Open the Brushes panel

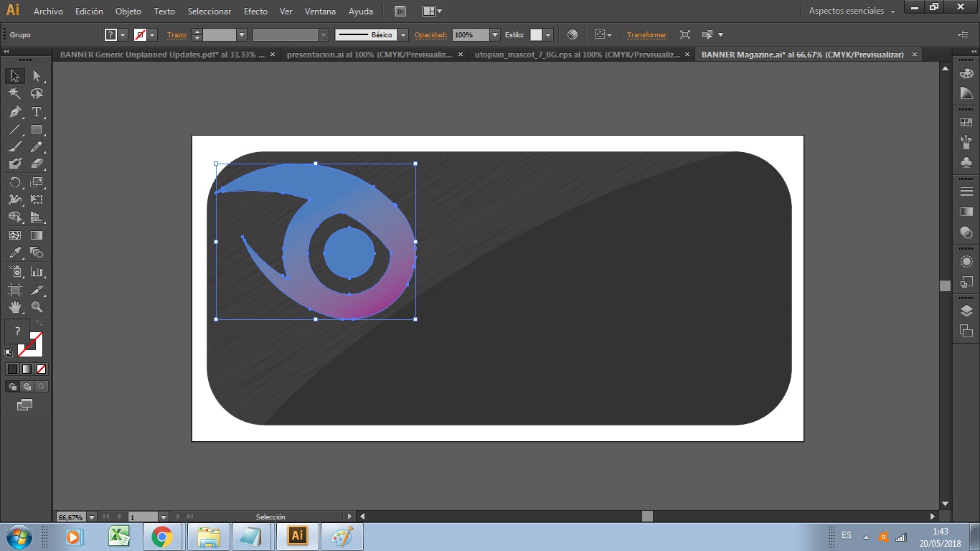[x=966, y=142]
